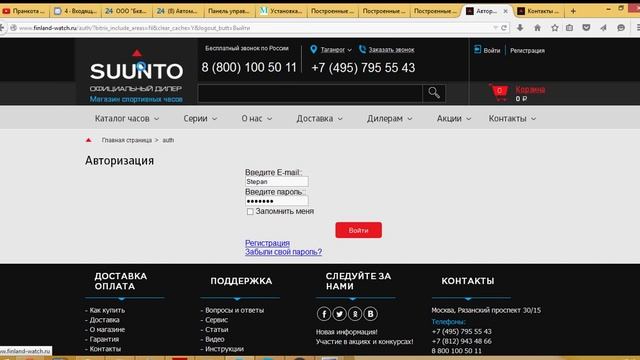
Task: Switch to the Установка... tab
Action: (x=282, y=11)
